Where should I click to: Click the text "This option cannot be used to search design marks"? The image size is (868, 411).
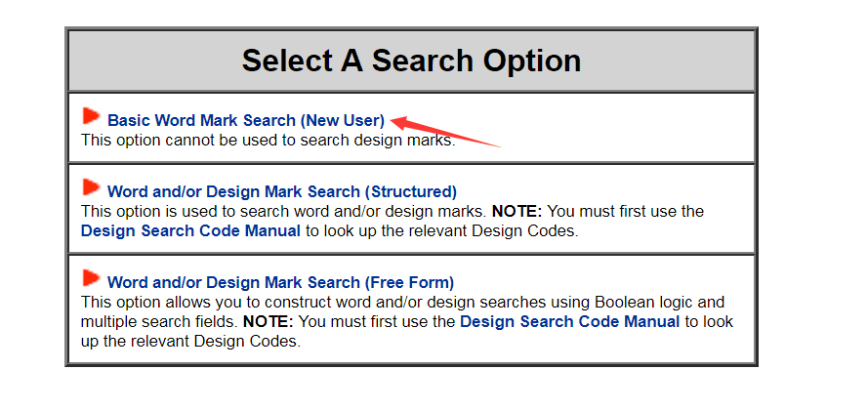(267, 140)
